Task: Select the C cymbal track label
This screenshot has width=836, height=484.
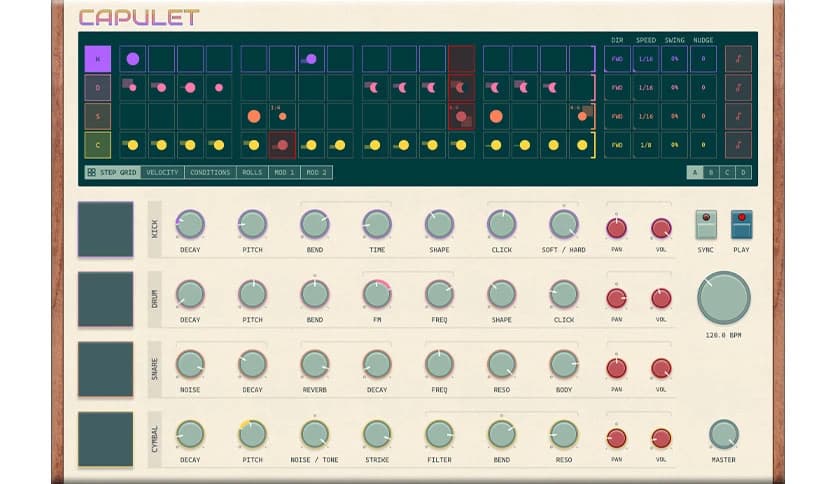Action: click(x=98, y=145)
